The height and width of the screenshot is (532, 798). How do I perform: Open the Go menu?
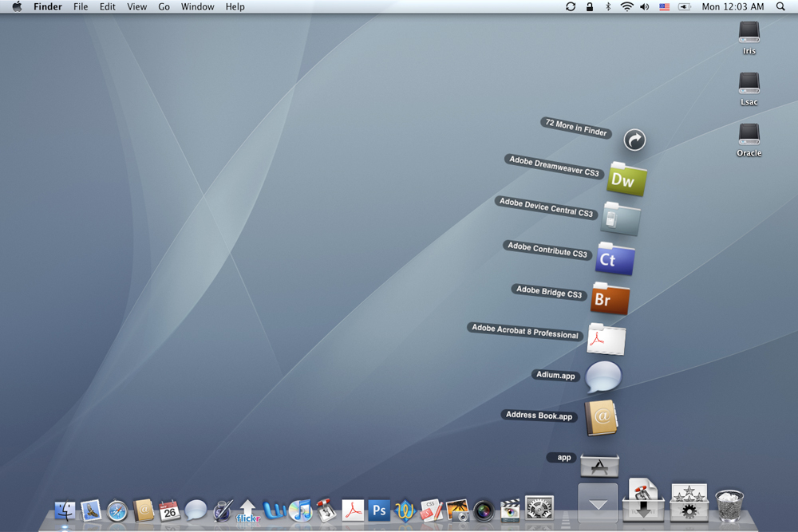pos(164,6)
